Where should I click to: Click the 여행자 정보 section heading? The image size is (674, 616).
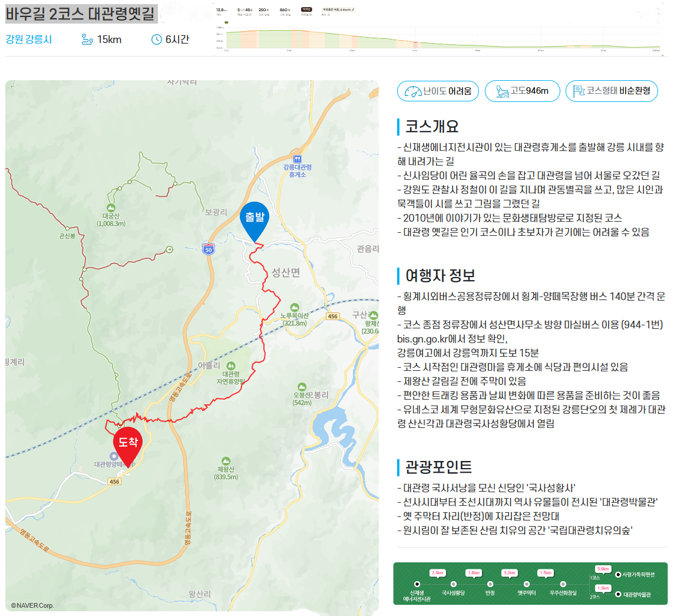[x=440, y=275]
